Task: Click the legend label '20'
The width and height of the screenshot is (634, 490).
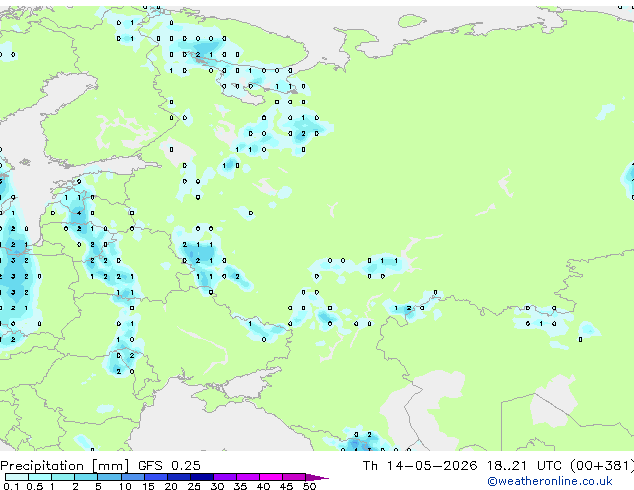Action: click(x=171, y=486)
